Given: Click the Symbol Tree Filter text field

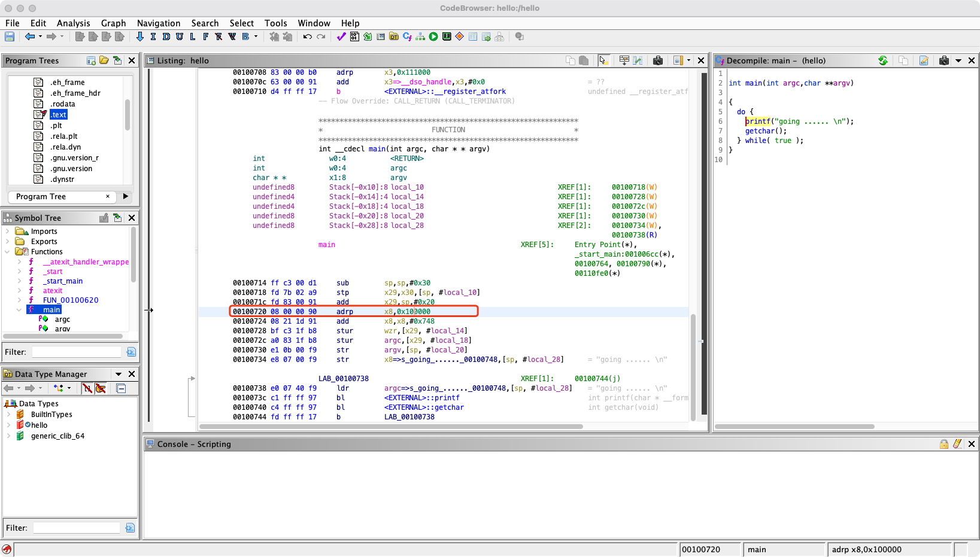Looking at the screenshot, I should (x=78, y=352).
